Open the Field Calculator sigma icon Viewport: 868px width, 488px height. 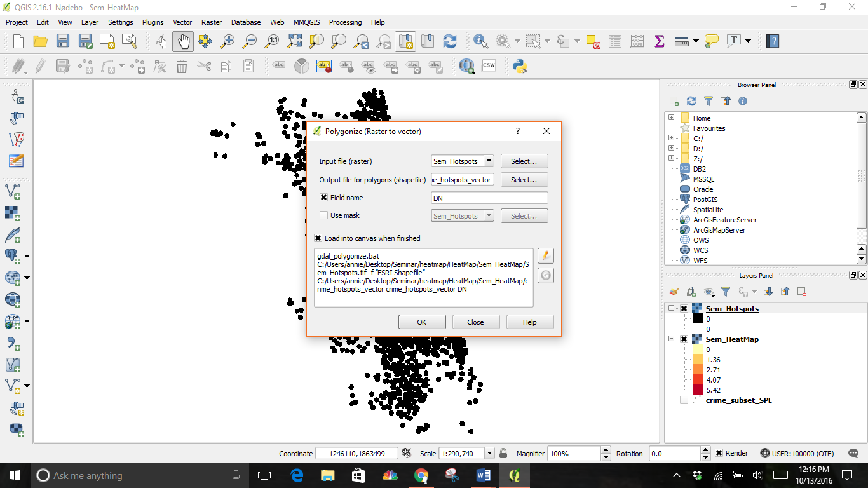click(x=659, y=41)
